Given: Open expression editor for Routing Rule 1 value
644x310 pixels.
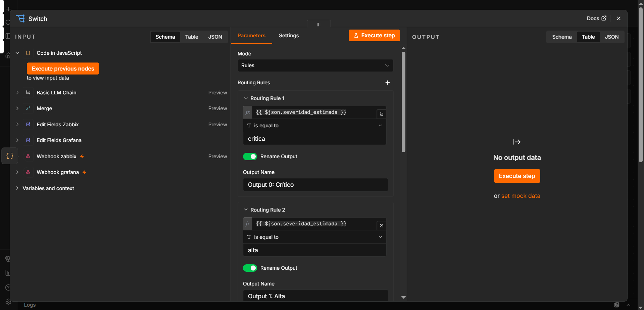Looking at the screenshot, I should click(x=381, y=114).
